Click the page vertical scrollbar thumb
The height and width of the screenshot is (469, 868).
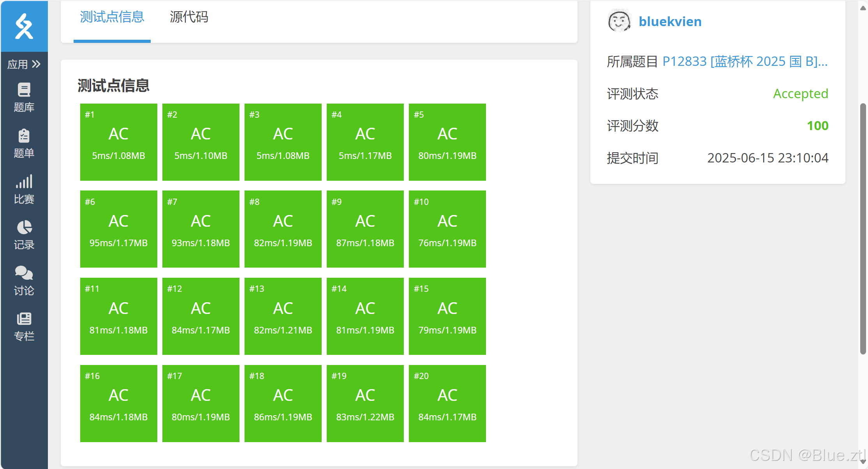pyautogui.click(x=863, y=228)
